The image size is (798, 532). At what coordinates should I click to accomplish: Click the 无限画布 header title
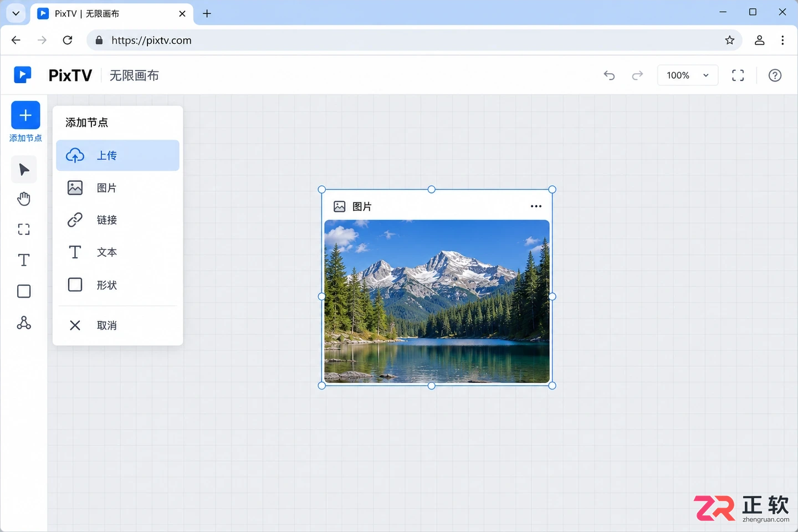(x=134, y=75)
